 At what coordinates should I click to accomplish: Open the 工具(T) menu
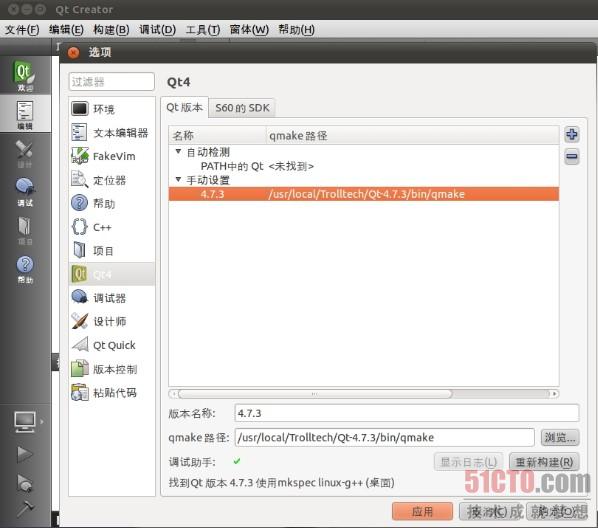click(x=203, y=30)
